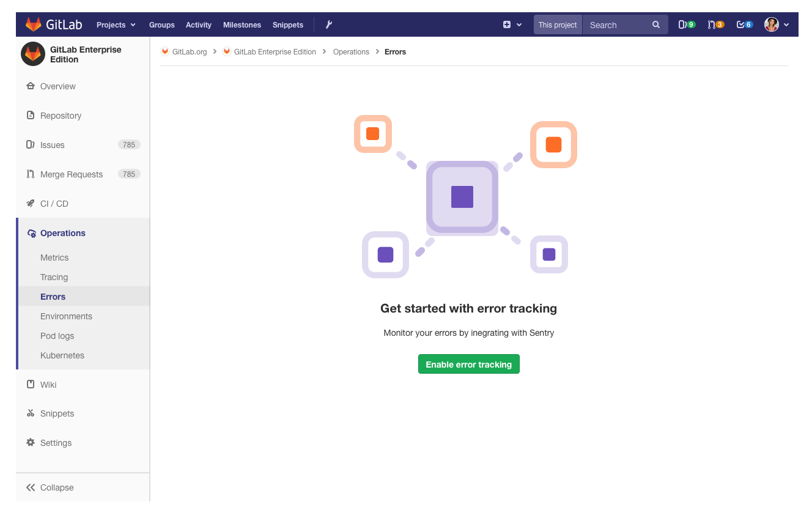Screen dimensions: 812x526
Task: Expand the Projects dropdown
Action: click(116, 24)
